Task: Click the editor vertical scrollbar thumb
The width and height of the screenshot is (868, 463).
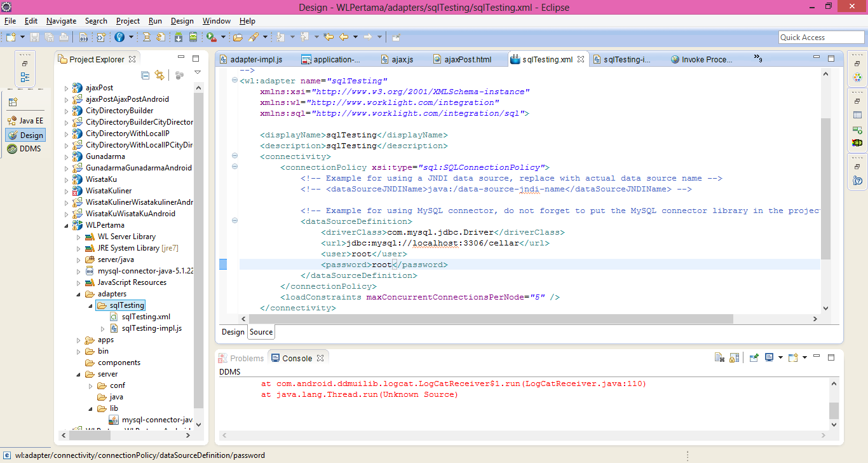Action: 825,188
